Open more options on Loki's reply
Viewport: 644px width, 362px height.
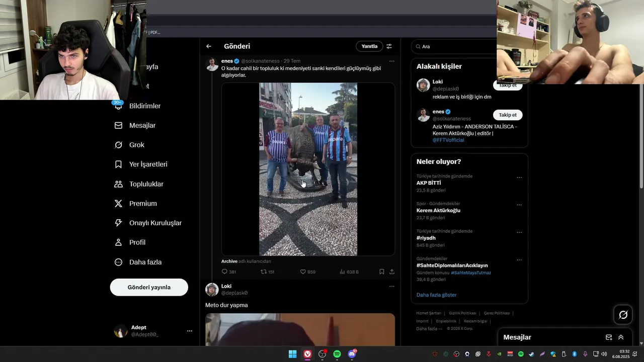[x=391, y=287]
